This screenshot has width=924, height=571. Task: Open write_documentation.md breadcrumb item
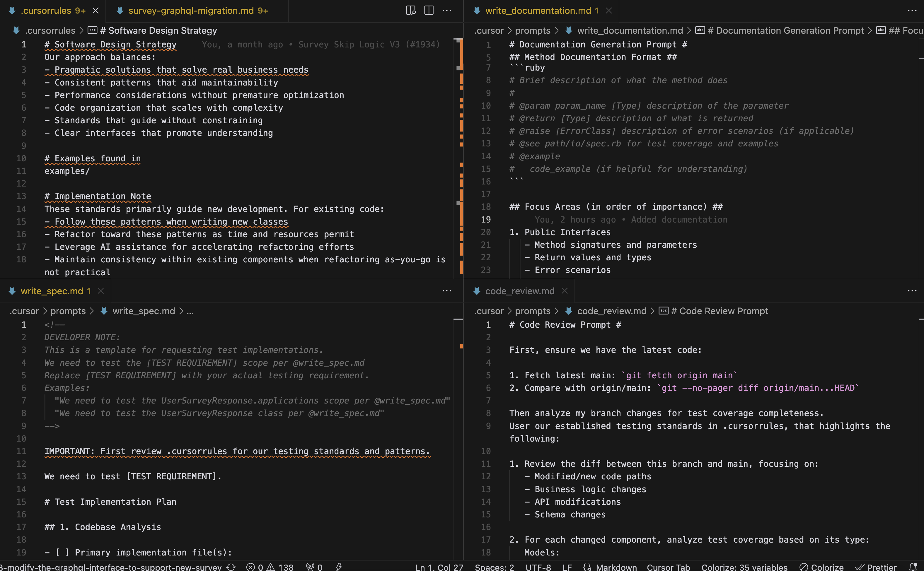(630, 30)
